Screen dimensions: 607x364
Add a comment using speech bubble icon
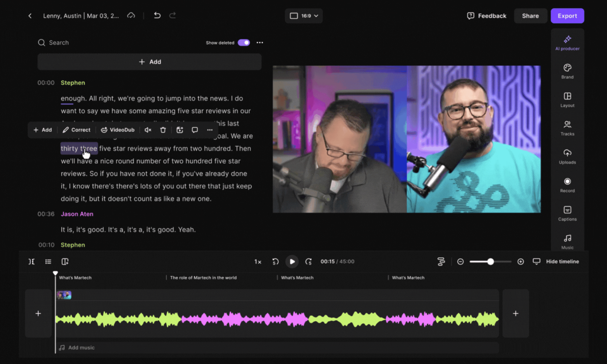(195, 130)
